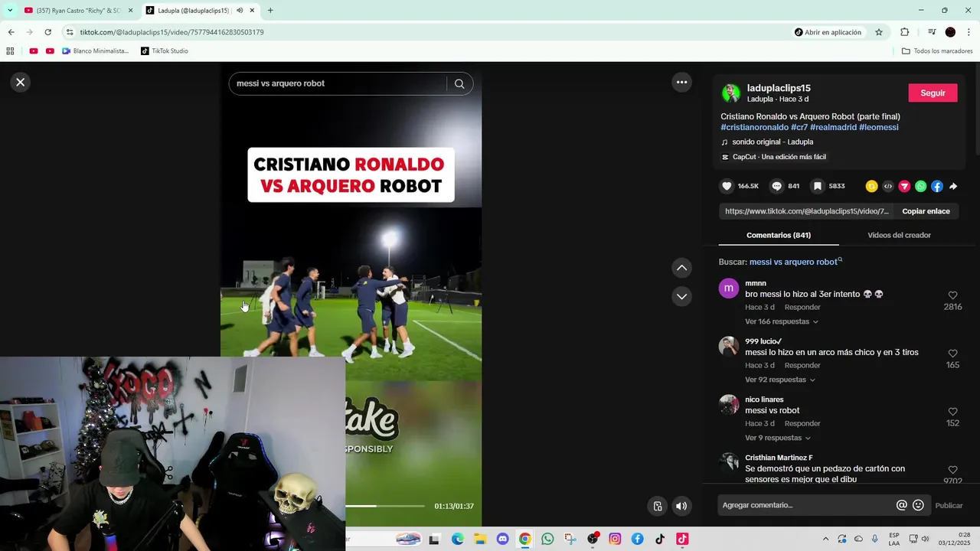Reply to nico linares' comment
Screen dimensions: 980x551
pyautogui.click(x=802, y=423)
